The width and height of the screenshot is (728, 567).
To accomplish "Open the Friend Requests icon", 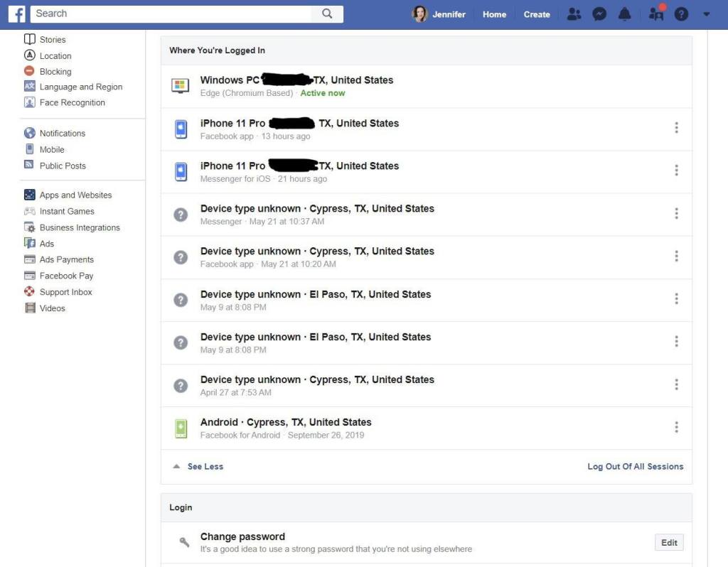I will pos(574,14).
